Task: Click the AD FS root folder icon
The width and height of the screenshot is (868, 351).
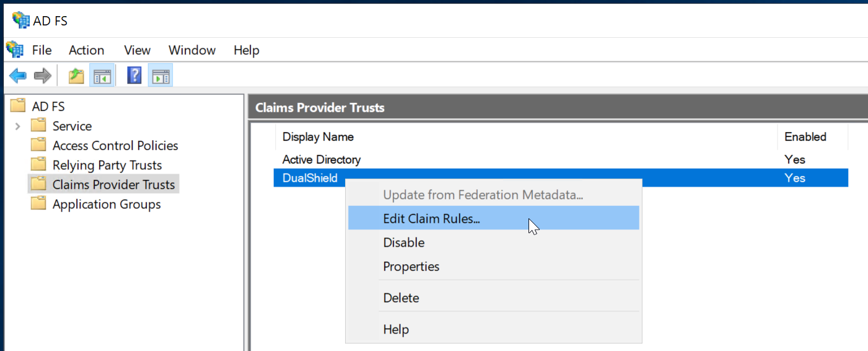Action: pos(19,107)
